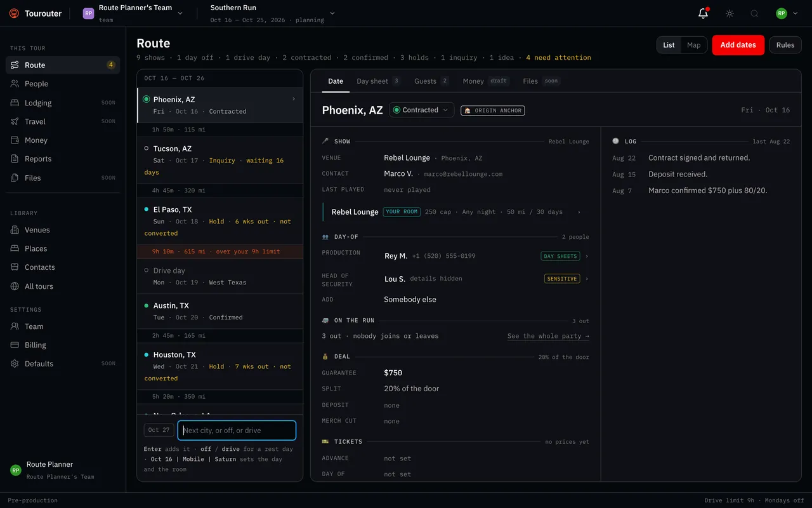Open Reports sidebar item
The image size is (812, 508).
click(x=63, y=159)
